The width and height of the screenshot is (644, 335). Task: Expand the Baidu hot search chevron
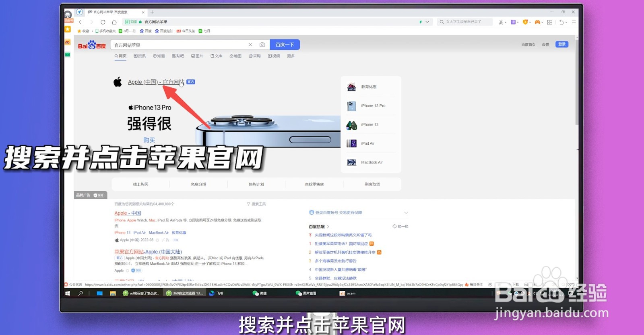pyautogui.click(x=328, y=227)
